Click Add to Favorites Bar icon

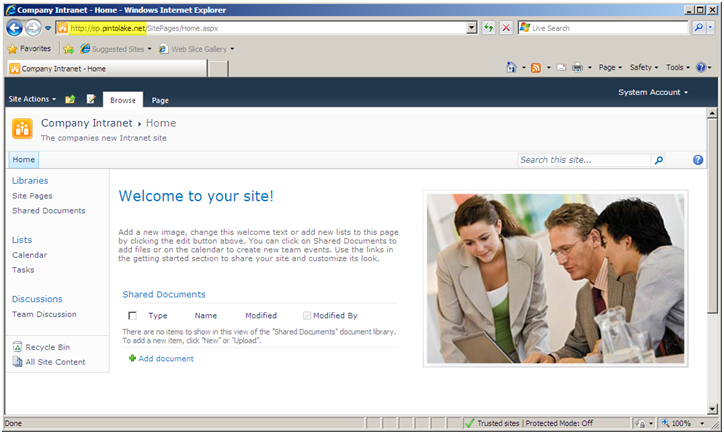68,49
